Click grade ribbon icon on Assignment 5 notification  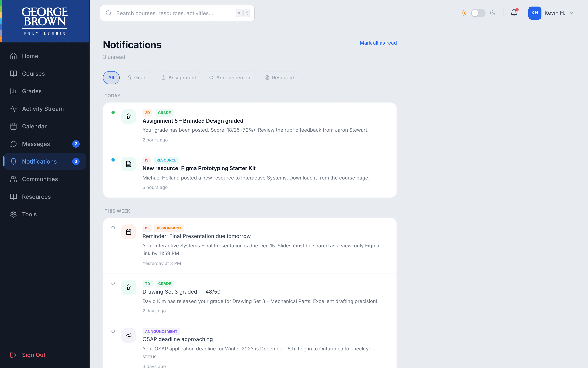point(129,117)
